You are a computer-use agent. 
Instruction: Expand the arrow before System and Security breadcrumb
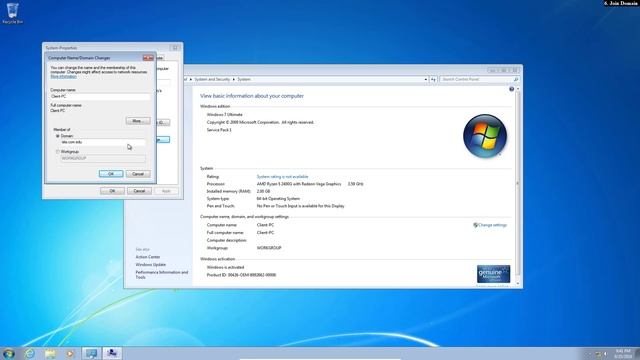click(191, 79)
